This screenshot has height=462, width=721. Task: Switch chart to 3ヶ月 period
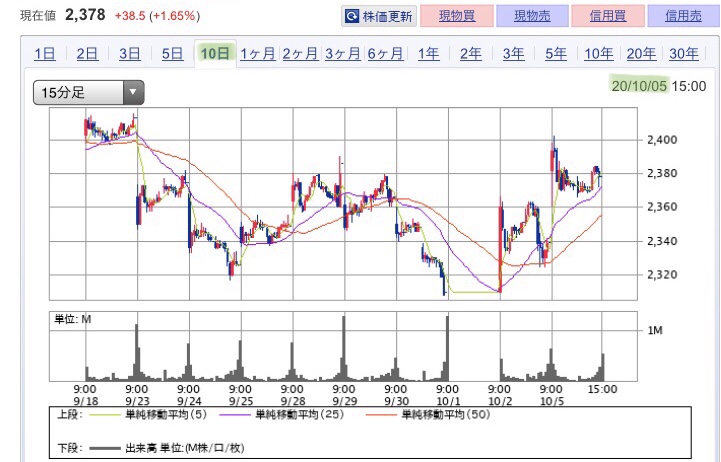click(343, 54)
